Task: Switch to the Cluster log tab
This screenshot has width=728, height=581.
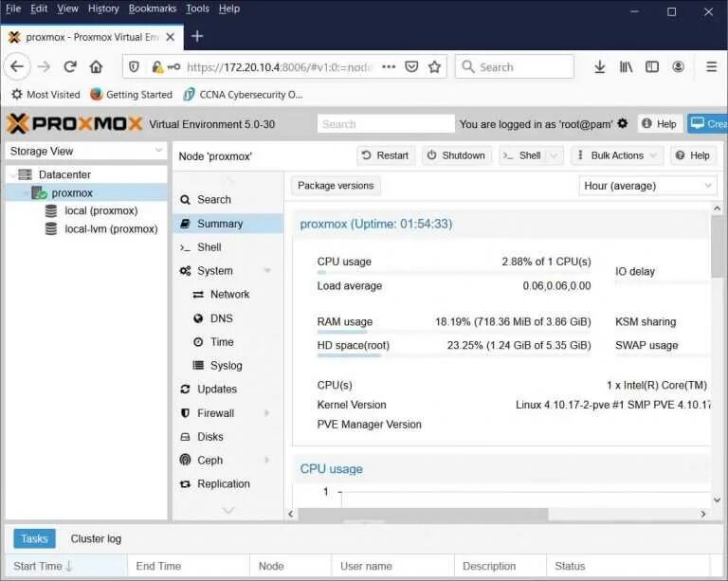Action: click(x=96, y=538)
